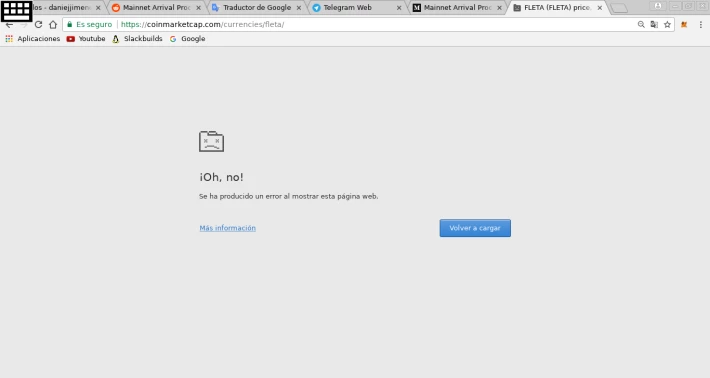Click the '¡Oh, no!' heading
Image resolution: width=710 pixels, height=378 pixels.
(221, 177)
